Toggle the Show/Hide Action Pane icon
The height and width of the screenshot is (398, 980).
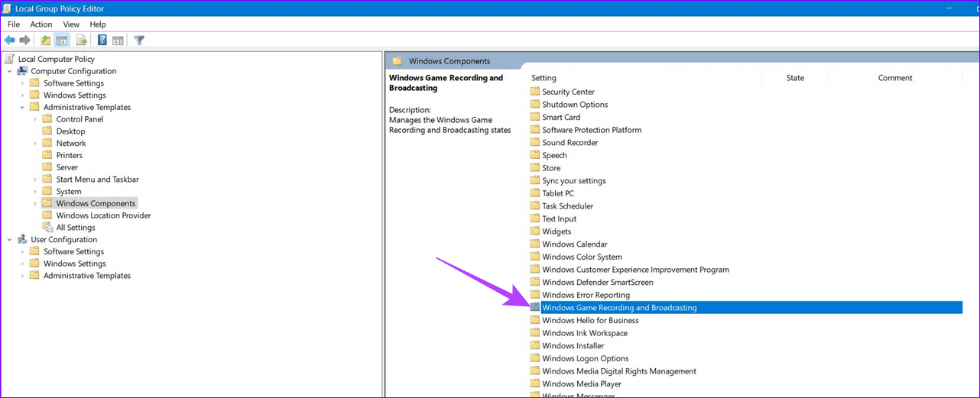(118, 40)
